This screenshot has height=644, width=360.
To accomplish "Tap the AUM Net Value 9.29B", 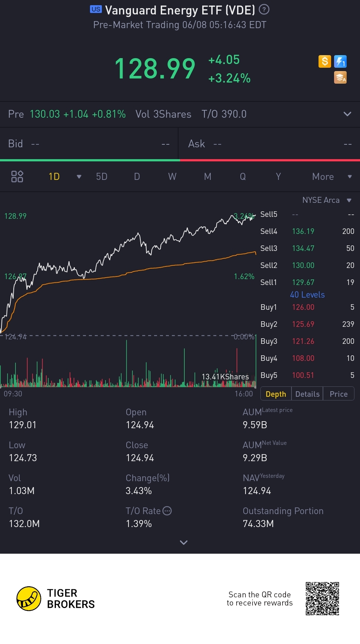I will pyautogui.click(x=255, y=458).
